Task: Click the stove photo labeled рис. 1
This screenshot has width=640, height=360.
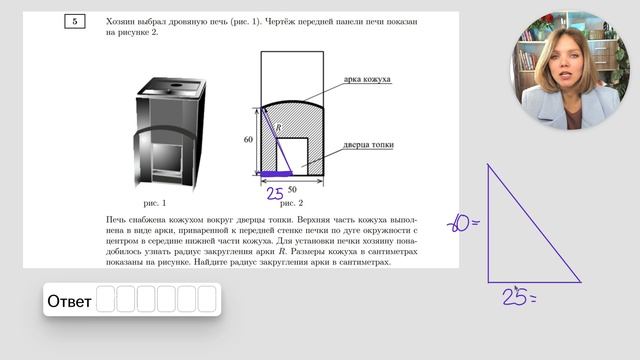Action: (x=169, y=134)
